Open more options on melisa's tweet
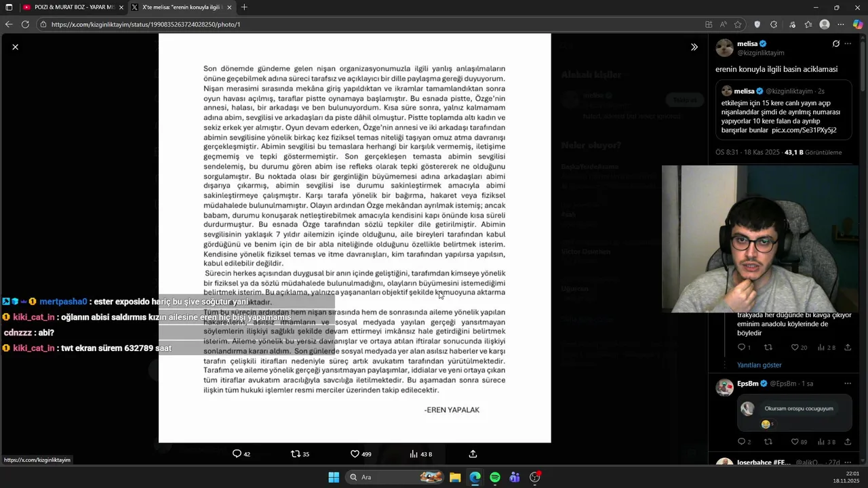 click(848, 44)
